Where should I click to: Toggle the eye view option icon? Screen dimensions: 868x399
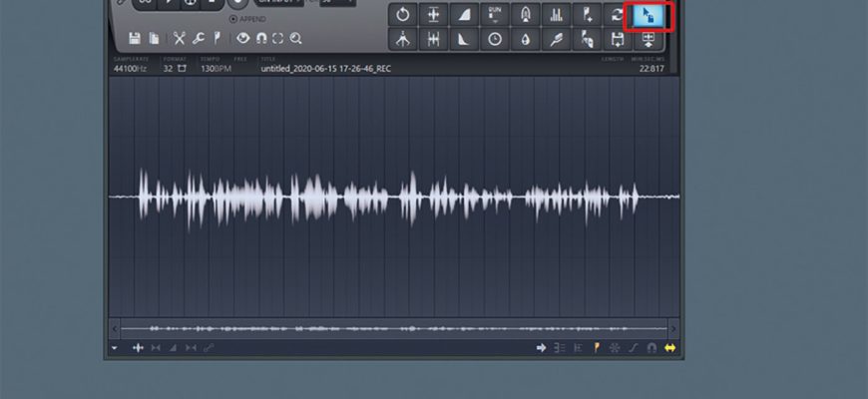point(242,39)
